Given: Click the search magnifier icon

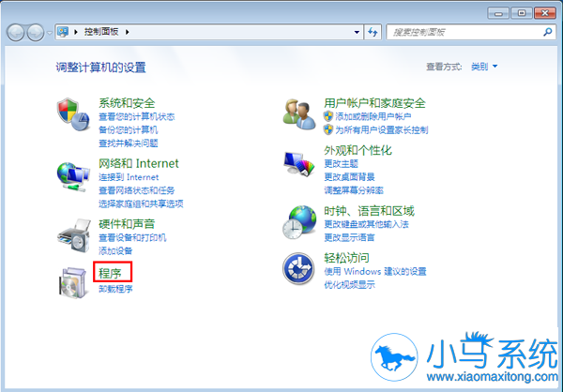Looking at the screenshot, I should pyautogui.click(x=548, y=32).
